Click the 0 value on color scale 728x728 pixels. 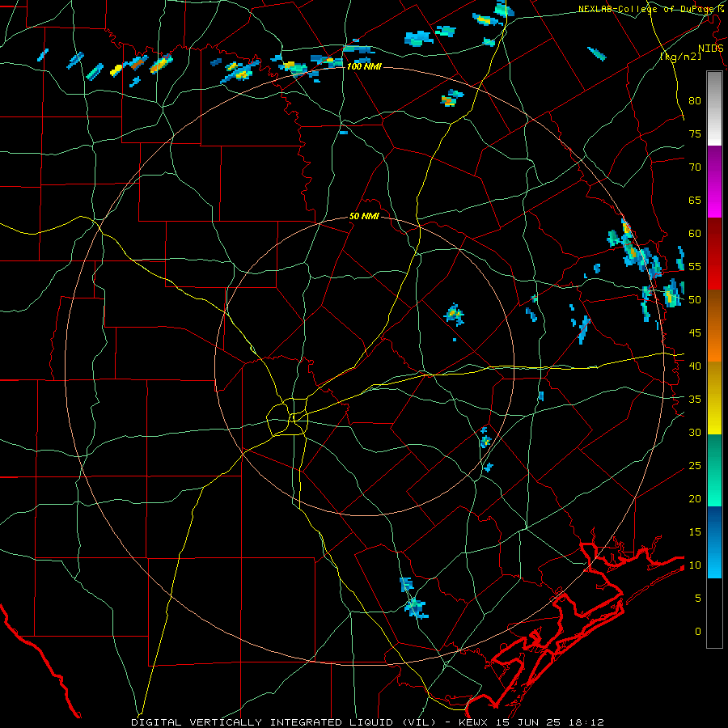pos(698,631)
